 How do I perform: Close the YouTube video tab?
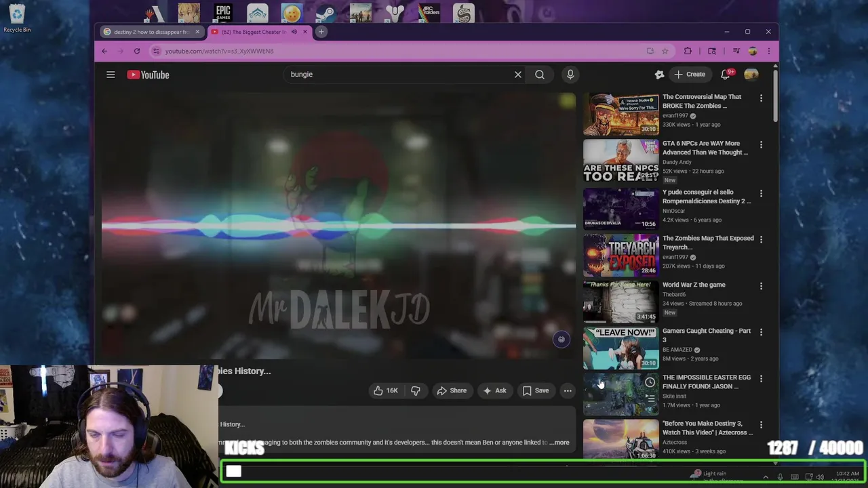[304, 32]
